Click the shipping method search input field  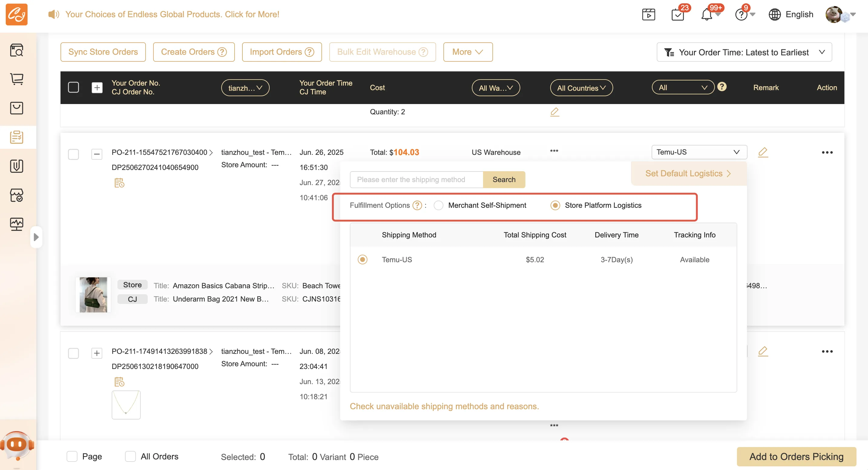pyautogui.click(x=416, y=179)
